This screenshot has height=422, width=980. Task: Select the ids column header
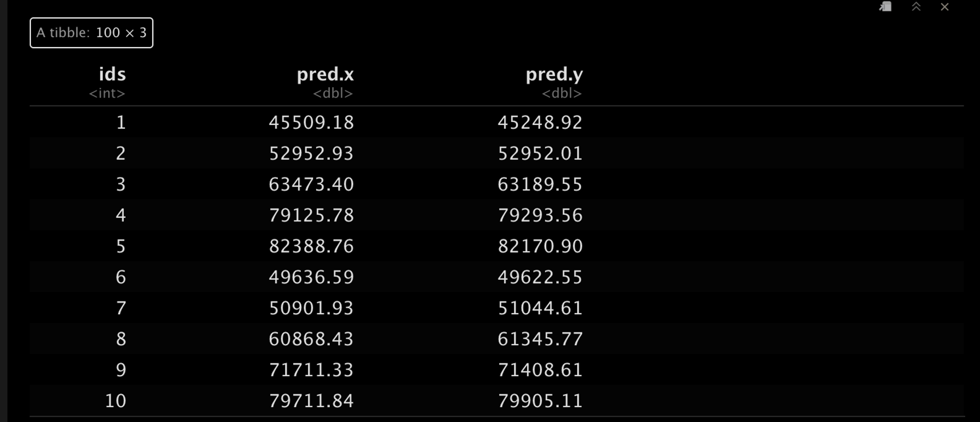coord(112,74)
